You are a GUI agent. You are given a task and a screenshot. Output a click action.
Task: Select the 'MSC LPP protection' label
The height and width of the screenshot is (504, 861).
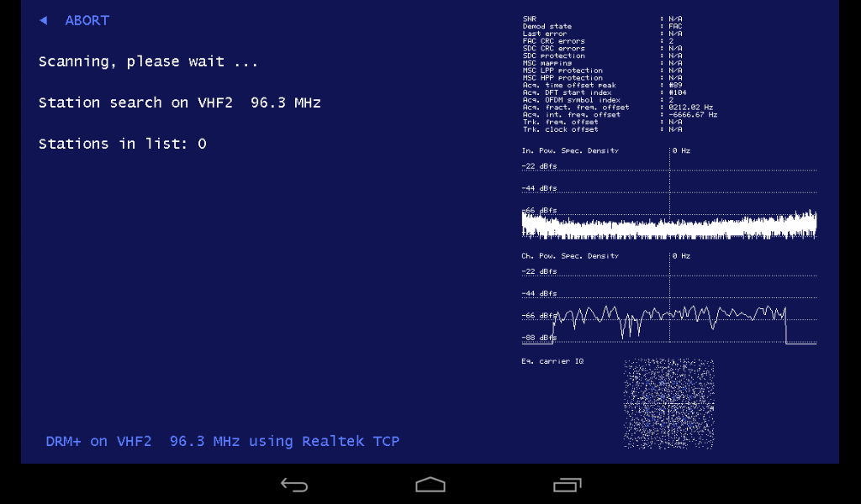[x=563, y=71]
